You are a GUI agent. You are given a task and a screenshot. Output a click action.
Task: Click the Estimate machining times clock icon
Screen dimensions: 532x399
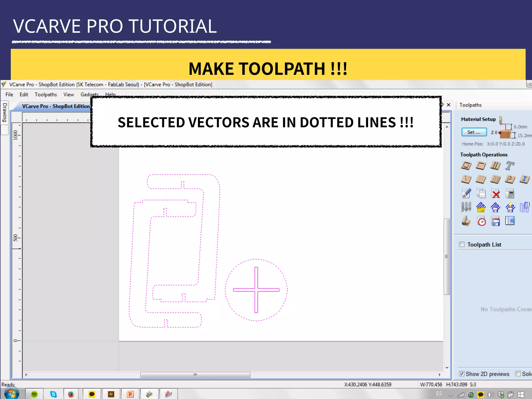coord(481,221)
